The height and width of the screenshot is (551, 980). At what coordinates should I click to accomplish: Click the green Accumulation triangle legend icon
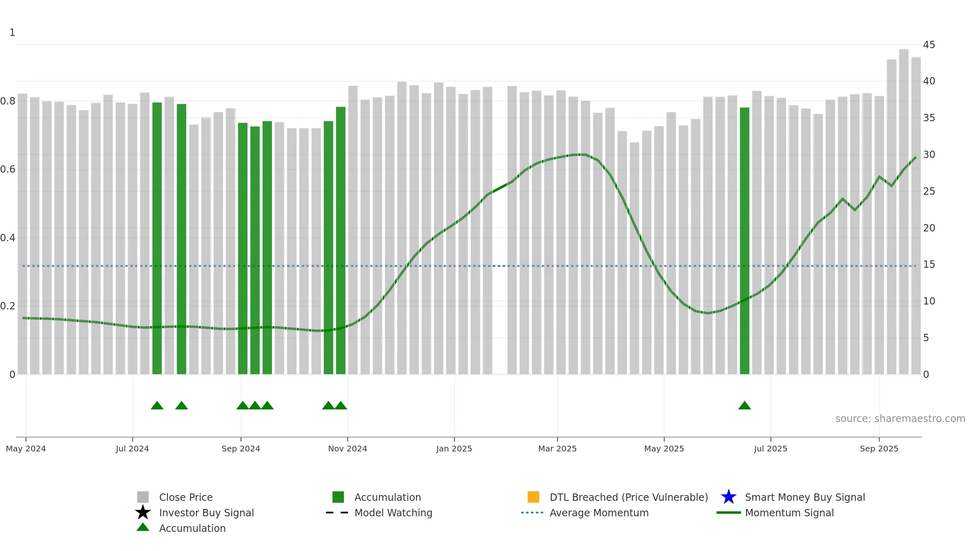click(x=143, y=527)
